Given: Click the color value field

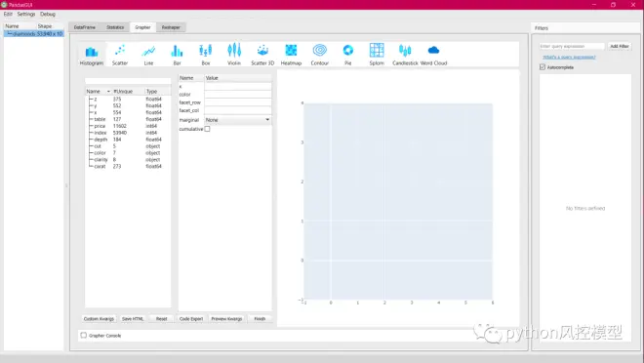Looking at the screenshot, I should [x=238, y=95].
